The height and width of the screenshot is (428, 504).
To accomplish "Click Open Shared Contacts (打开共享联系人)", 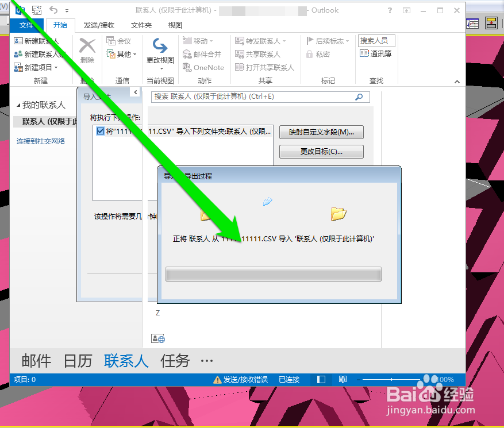I will click(264, 67).
